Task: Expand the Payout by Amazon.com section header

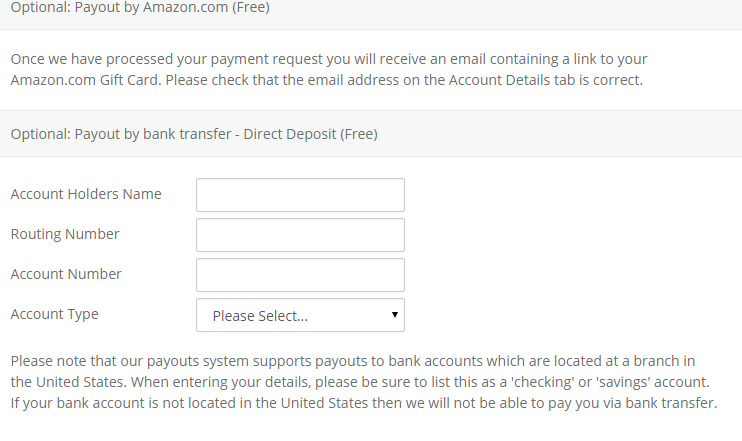Action: coord(140,8)
